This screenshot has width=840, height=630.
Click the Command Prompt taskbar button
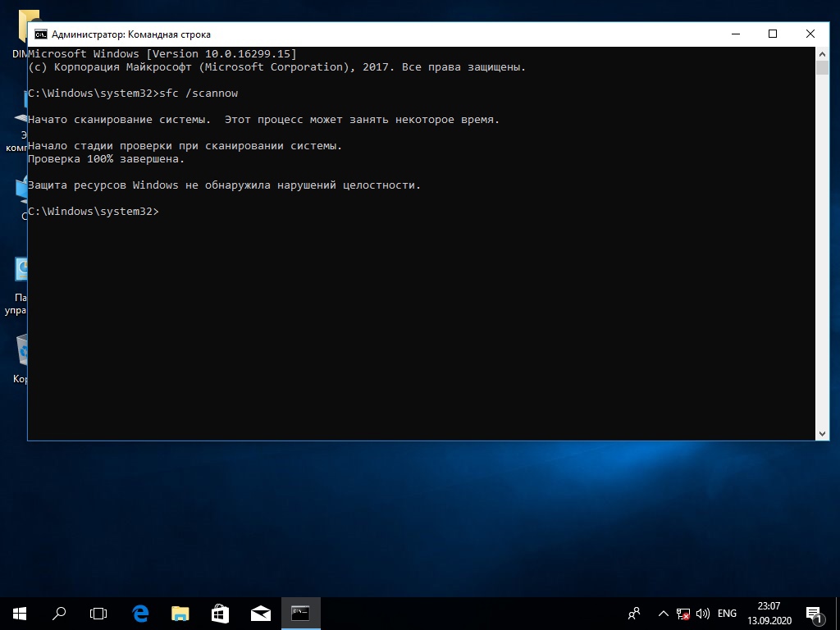click(300, 613)
